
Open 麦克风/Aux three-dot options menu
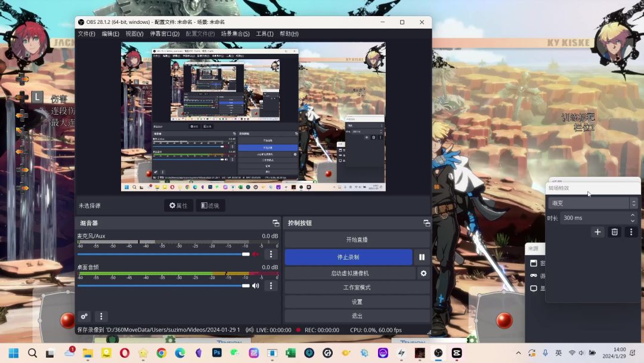(271, 254)
